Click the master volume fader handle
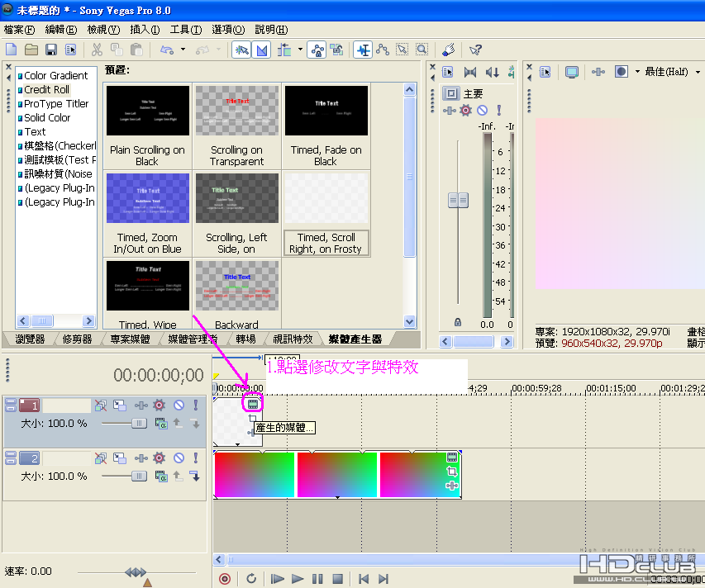Screen dimensions: 705x588 point(457,200)
